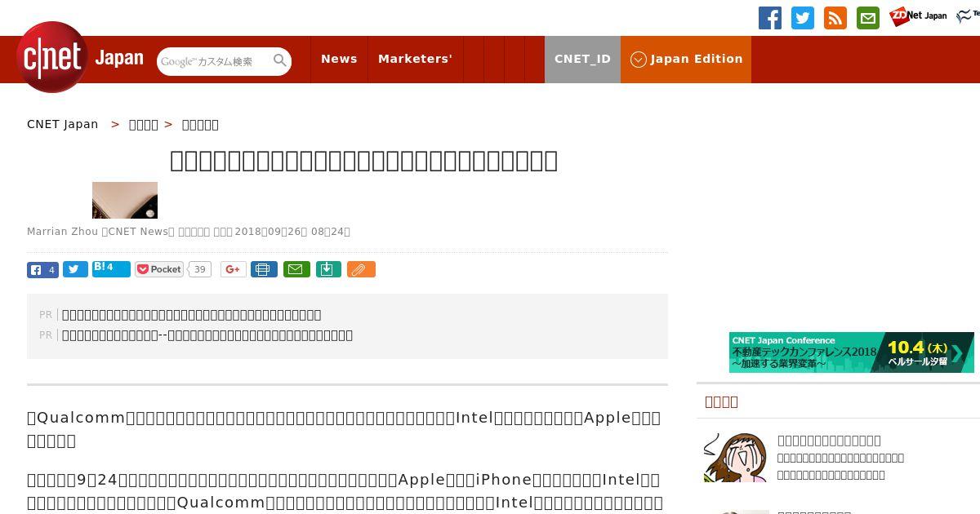The width and height of the screenshot is (980, 514).
Task: Open the Twitter icon in top header
Action: coord(803,18)
